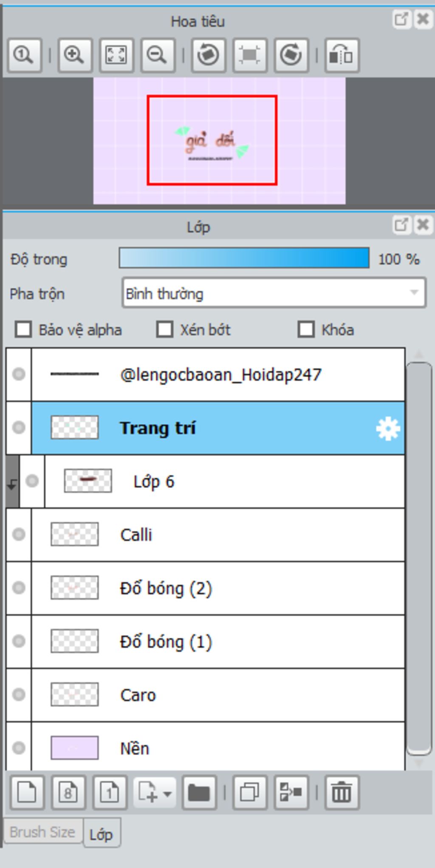Switch to Brush Size tab

(42, 832)
